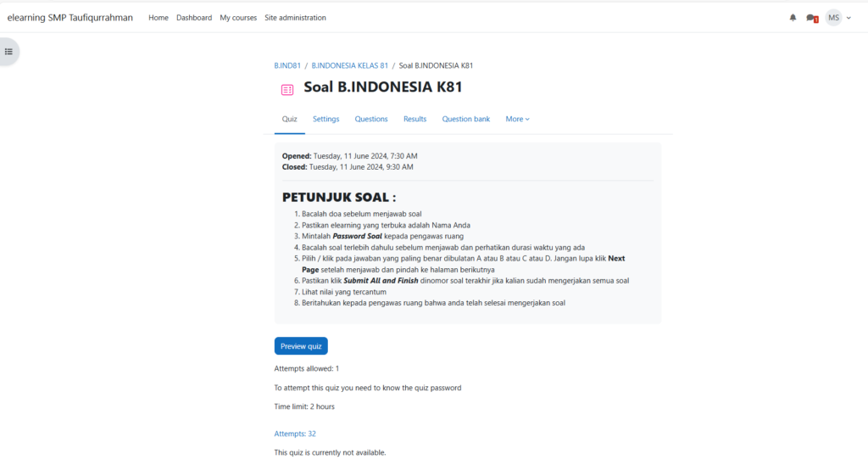Screen dimensions: 868x465
Task: Open the notifications bell icon
Action: [793, 18]
